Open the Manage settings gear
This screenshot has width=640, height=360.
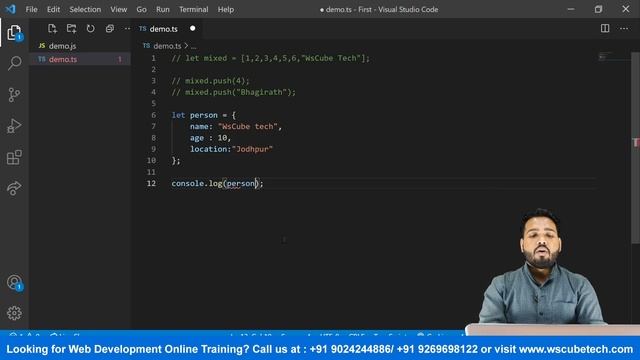click(x=14, y=313)
